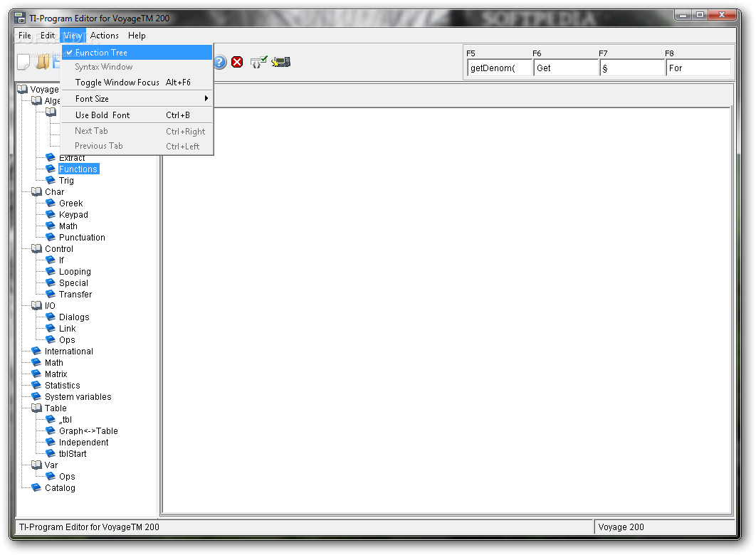Screen dimensions: 756x555
Task: Click the blue book icon beside tblStart
Action: pyautogui.click(x=50, y=453)
